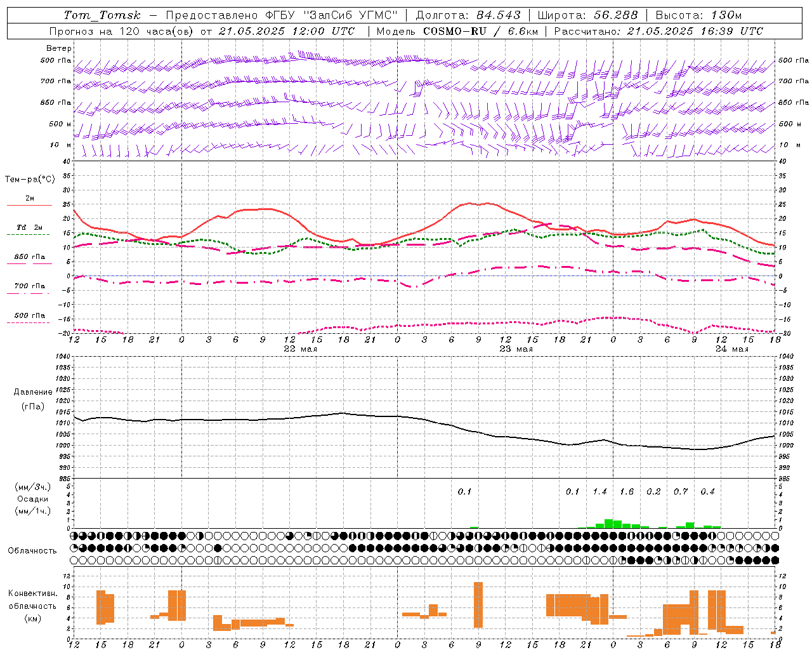Click the 0.2 precipitation amount value
Screen dimensions: 812x650
click(x=653, y=491)
